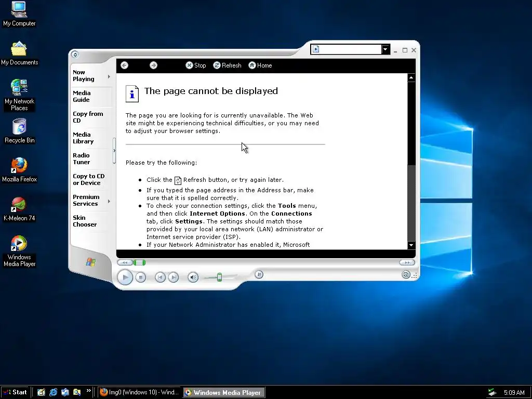This screenshot has width=532, height=399.
Task: Open the Media Guide tab
Action: pos(82,96)
